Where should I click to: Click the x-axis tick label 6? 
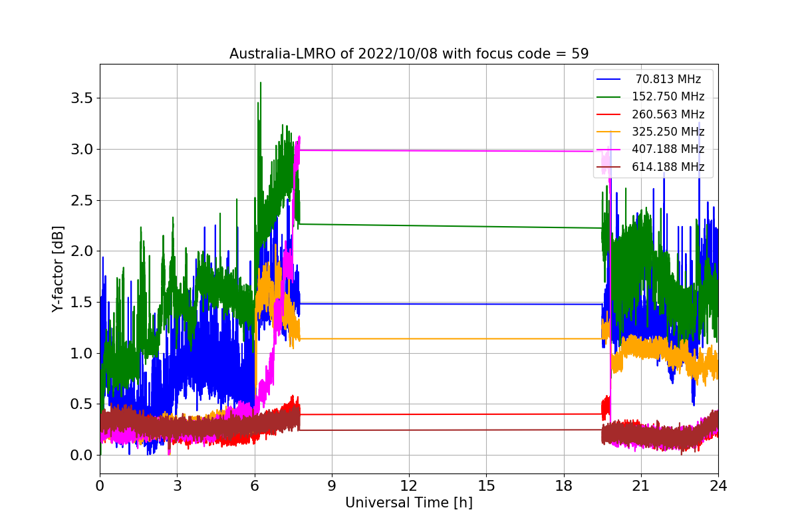[x=255, y=486]
